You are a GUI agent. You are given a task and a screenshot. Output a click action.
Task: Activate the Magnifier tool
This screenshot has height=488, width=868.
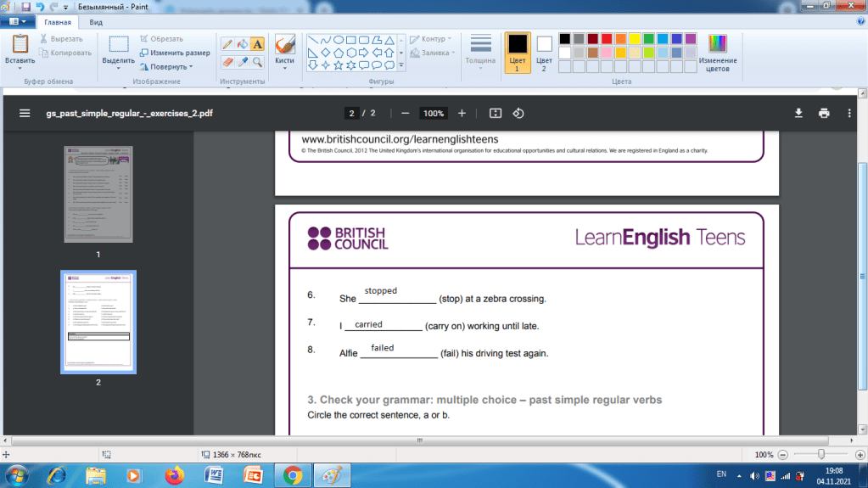(x=257, y=62)
